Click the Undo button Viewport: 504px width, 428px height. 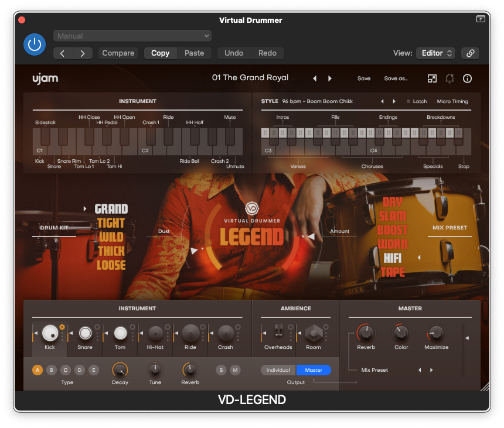point(234,53)
